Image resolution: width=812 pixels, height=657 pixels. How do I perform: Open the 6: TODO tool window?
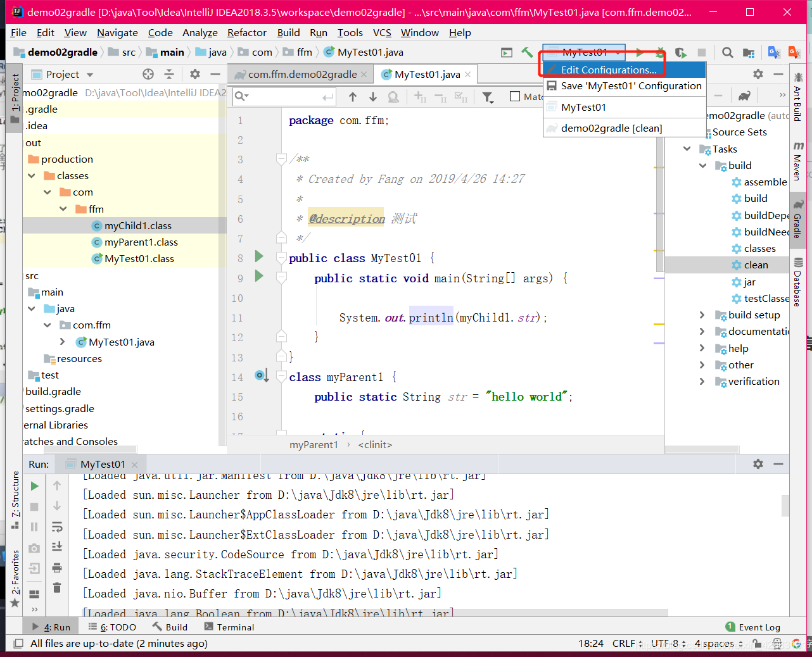click(x=112, y=627)
